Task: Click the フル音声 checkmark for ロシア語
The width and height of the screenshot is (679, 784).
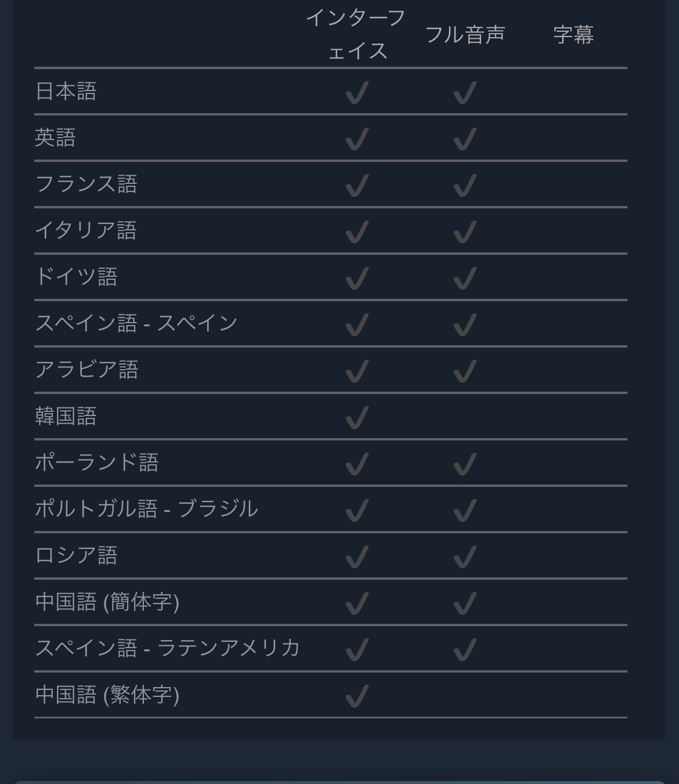Action: point(465,557)
